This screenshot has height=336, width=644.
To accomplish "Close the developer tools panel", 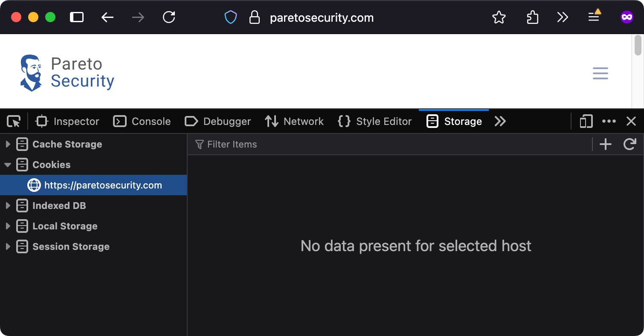I will tap(631, 122).
